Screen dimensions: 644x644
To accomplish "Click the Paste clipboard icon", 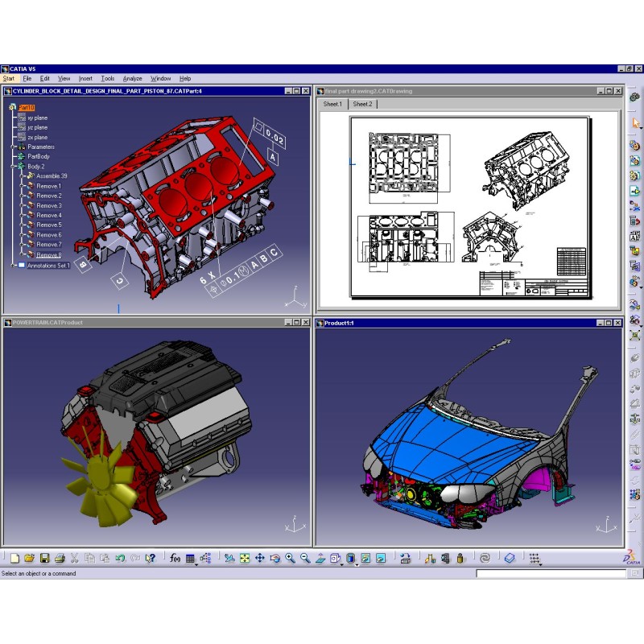I will [x=105, y=558].
